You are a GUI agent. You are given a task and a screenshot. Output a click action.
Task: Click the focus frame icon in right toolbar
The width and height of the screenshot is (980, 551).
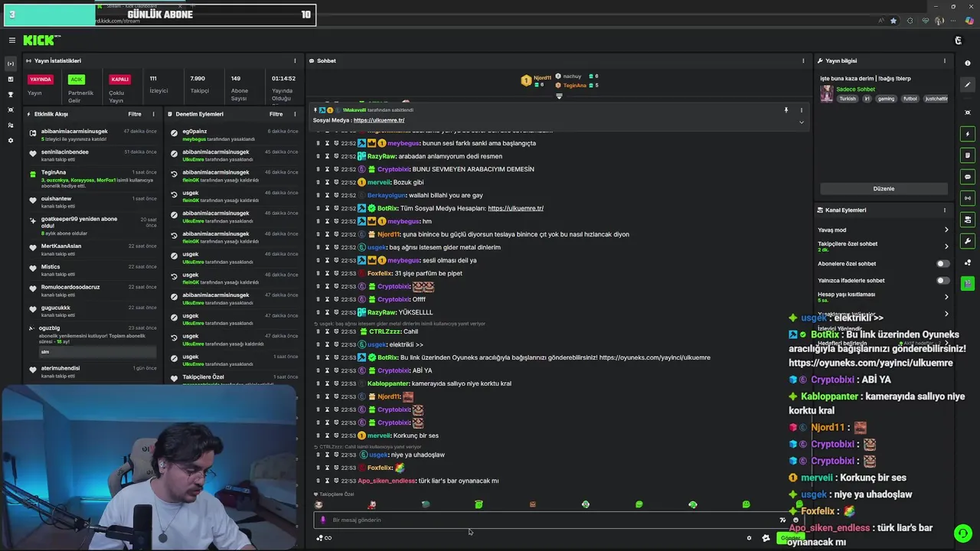tap(968, 112)
